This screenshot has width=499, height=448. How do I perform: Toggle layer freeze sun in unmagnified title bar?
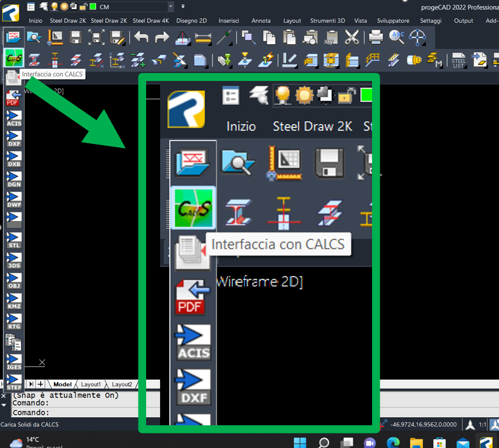[x=64, y=6]
